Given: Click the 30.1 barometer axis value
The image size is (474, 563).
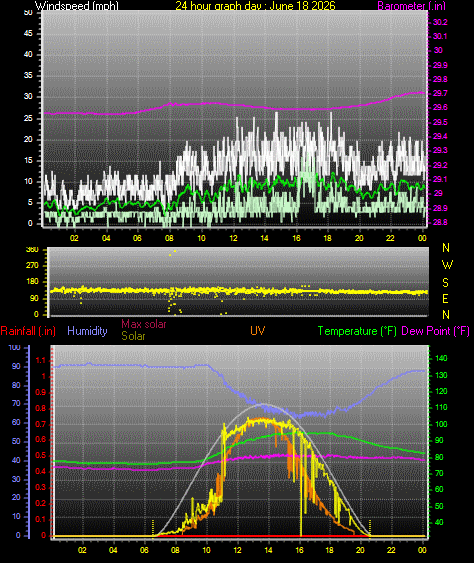Looking at the screenshot, I should tap(440, 36).
